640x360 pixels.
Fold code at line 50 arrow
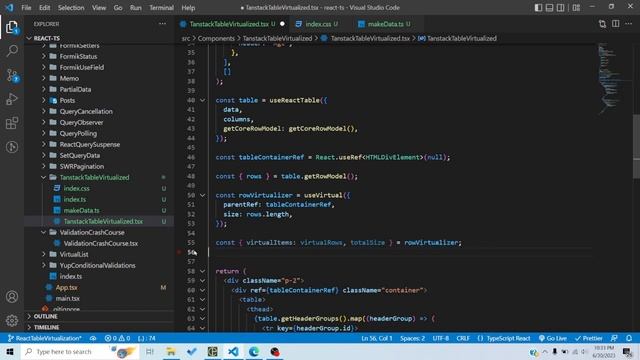pos(202,196)
